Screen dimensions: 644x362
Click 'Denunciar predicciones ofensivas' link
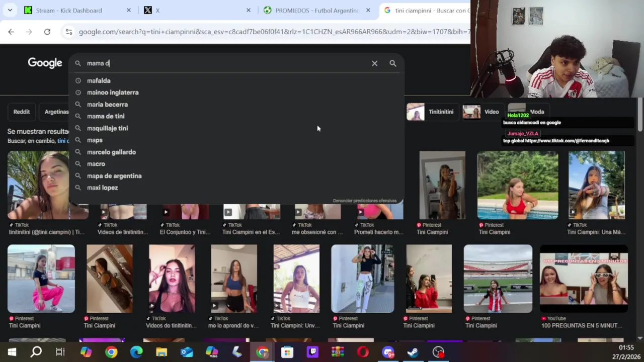tap(365, 201)
